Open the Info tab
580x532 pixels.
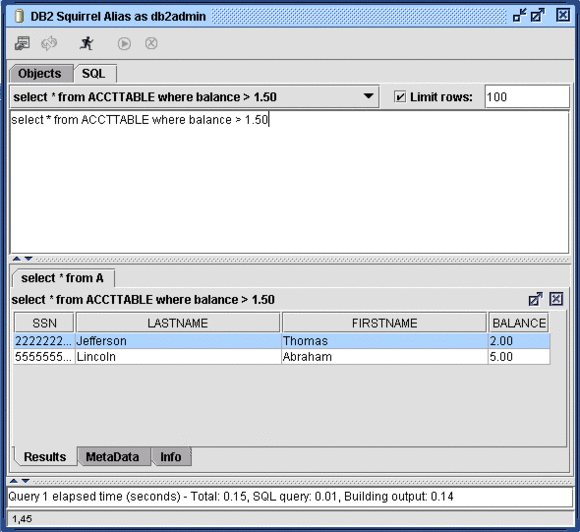pos(171,457)
